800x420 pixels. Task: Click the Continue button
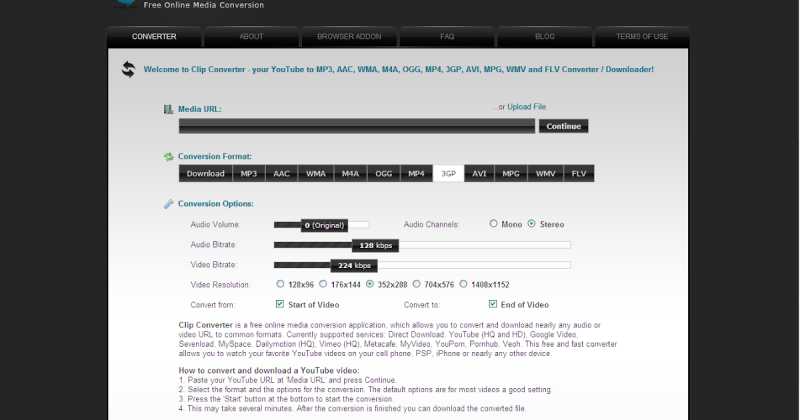coord(564,126)
